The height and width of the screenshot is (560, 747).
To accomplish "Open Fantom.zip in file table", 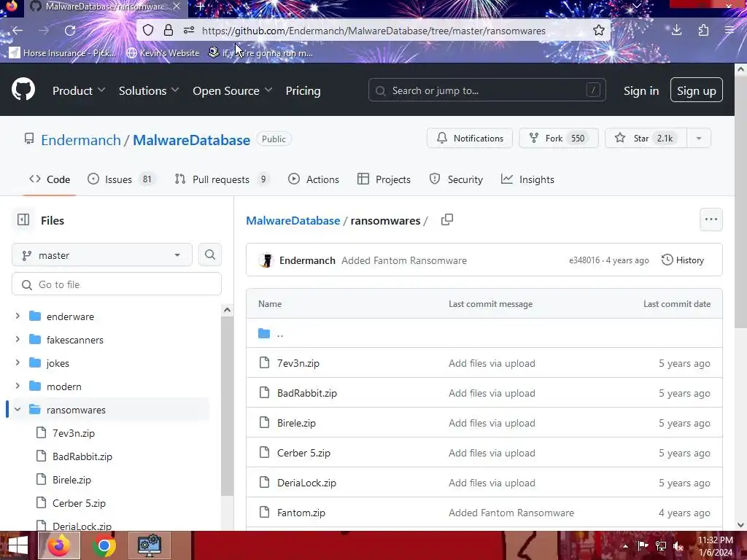I will point(301,513).
